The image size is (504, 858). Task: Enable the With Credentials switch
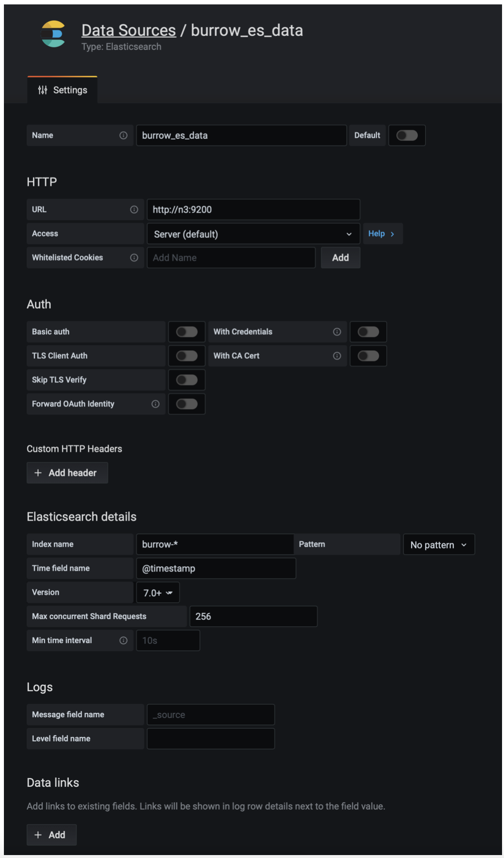pos(368,332)
